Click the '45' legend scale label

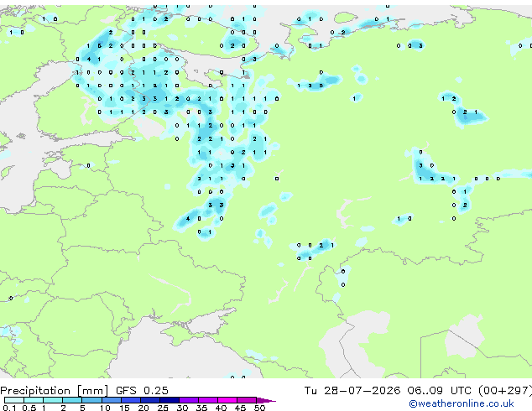click(241, 408)
